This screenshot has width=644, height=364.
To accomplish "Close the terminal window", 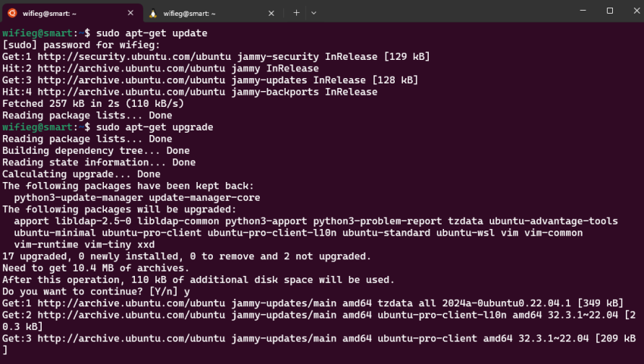I will 636,11.
